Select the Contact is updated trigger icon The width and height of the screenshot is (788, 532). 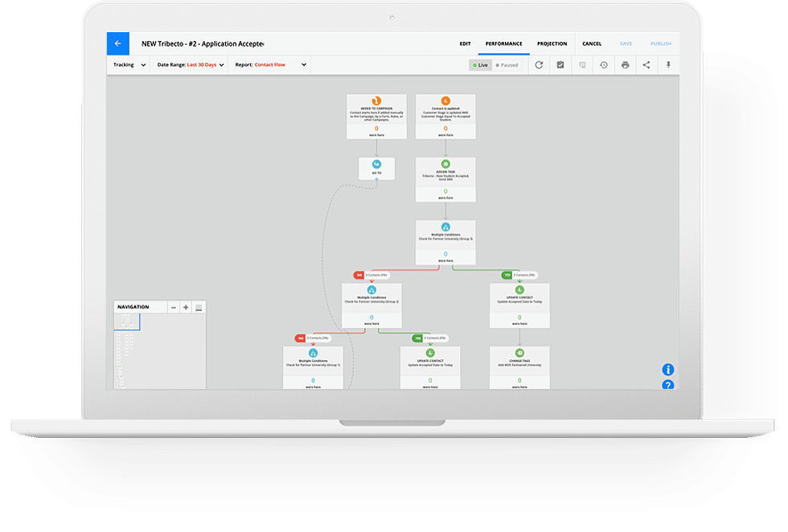pyautogui.click(x=445, y=101)
